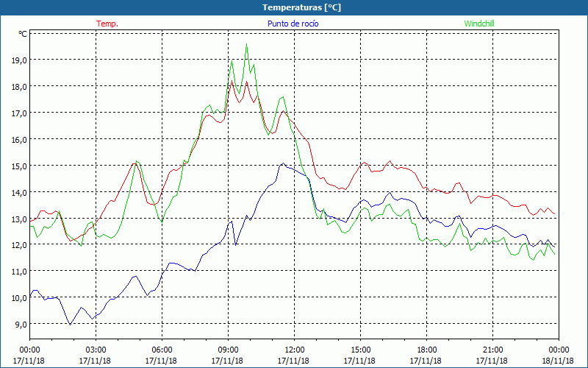Click the blue dew point minimum near 01:50
The width and height of the screenshot is (588, 368).
[x=70, y=325]
